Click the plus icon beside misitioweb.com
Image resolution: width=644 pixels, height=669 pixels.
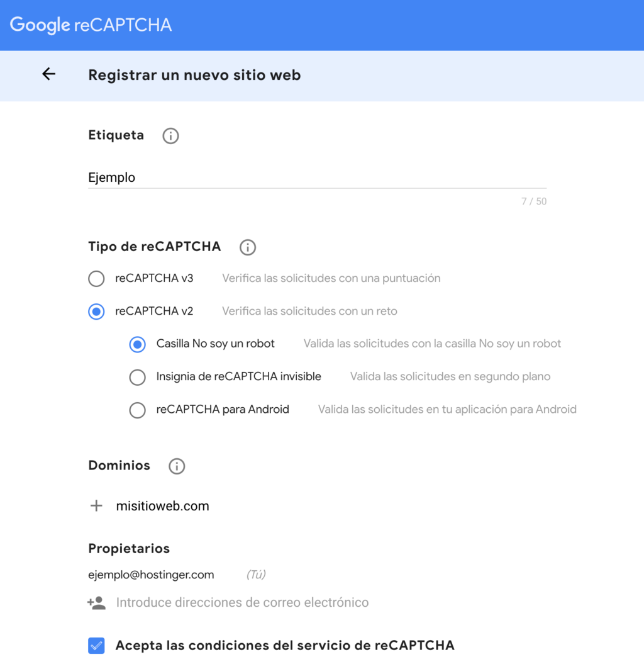pyautogui.click(x=96, y=506)
